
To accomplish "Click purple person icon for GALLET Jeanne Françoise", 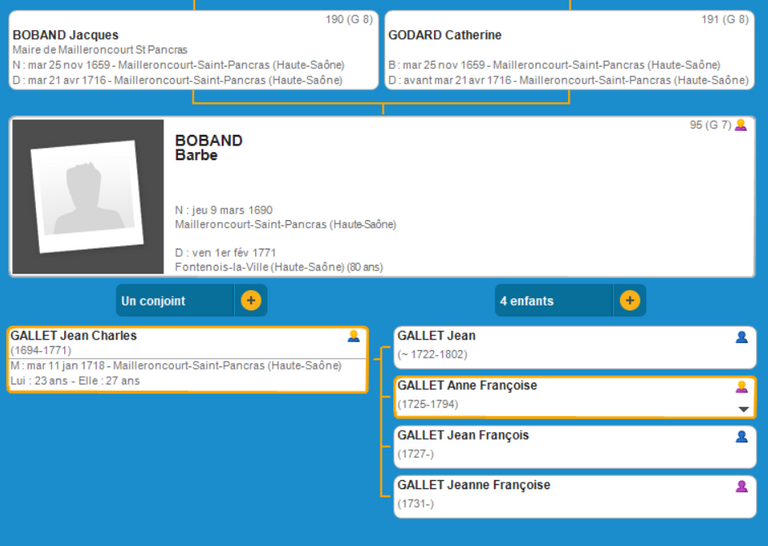I will 742,487.
